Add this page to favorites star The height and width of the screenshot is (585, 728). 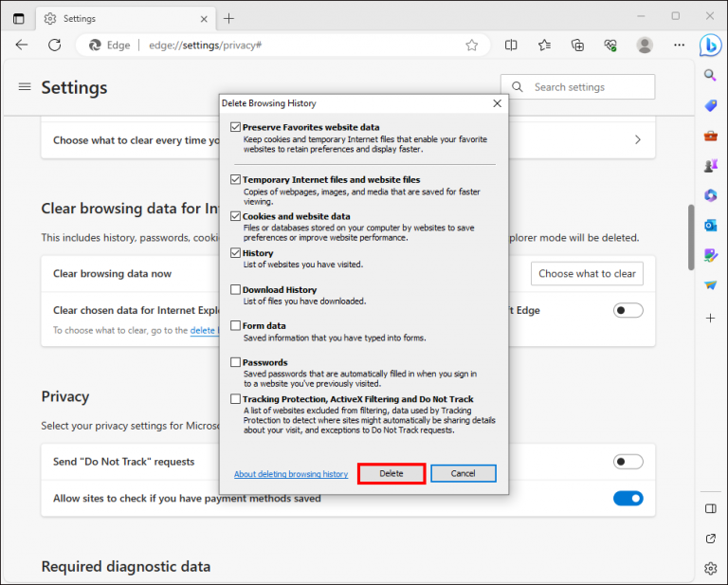pos(472,45)
